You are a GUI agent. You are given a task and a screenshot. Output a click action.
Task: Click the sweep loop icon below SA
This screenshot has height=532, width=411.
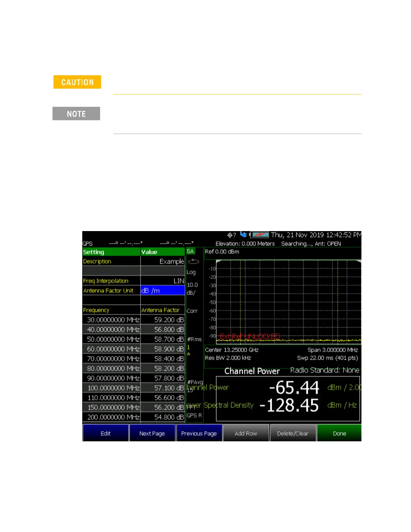click(193, 262)
